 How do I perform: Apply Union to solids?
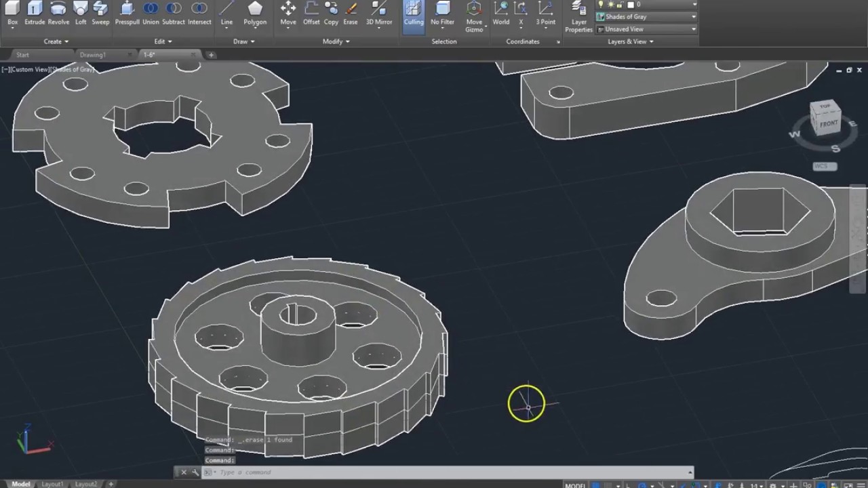tap(151, 14)
